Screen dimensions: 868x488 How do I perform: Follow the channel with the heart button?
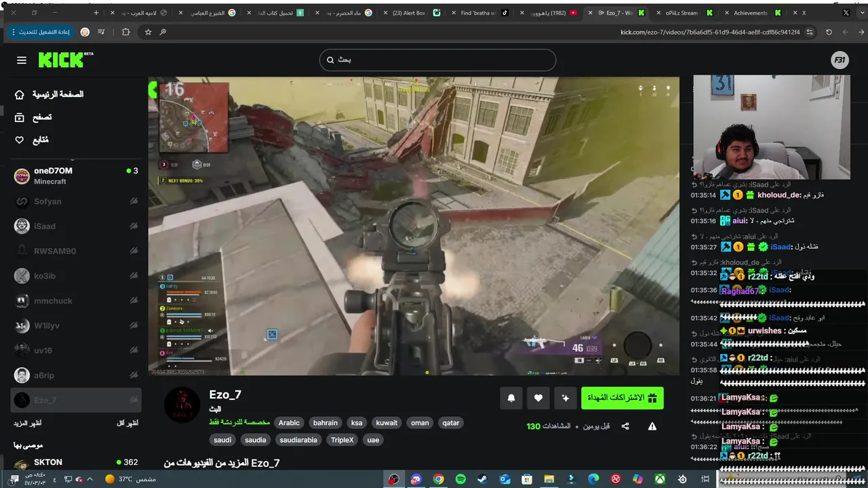[538, 398]
